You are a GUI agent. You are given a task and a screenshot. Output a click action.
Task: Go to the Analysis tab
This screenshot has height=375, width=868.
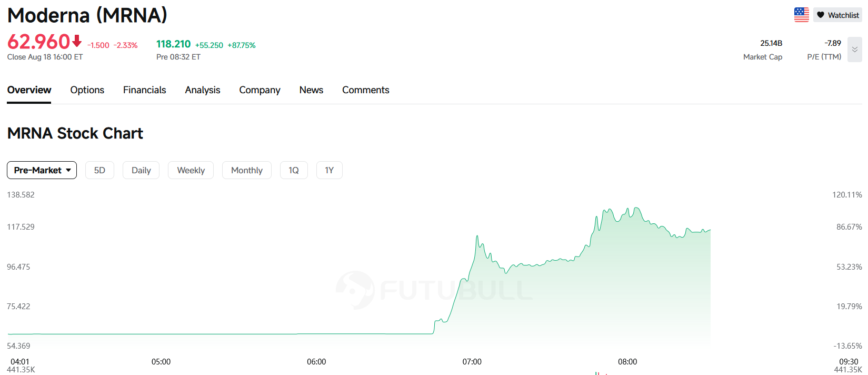pos(203,90)
